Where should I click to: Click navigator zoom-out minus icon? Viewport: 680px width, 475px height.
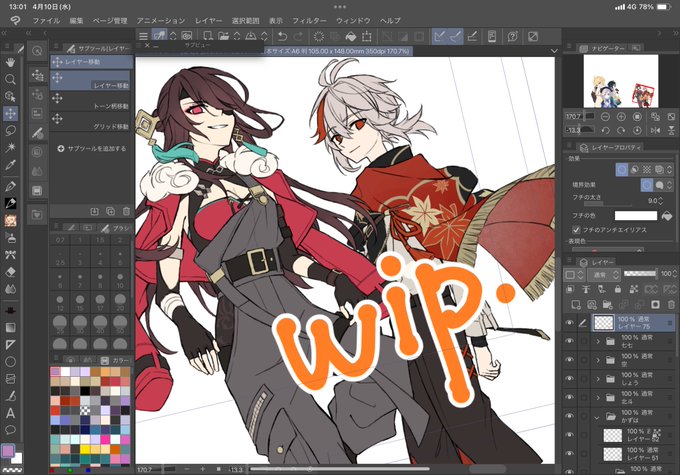coord(605,117)
